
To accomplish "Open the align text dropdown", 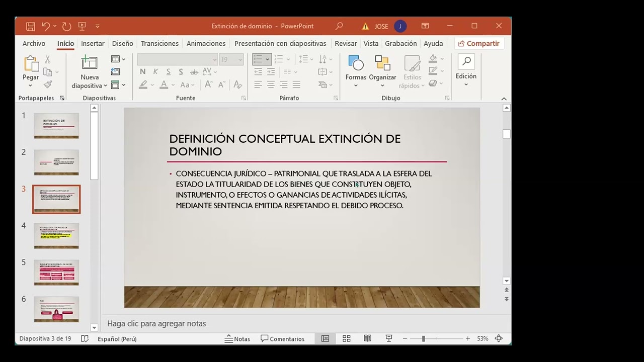I will tap(326, 72).
